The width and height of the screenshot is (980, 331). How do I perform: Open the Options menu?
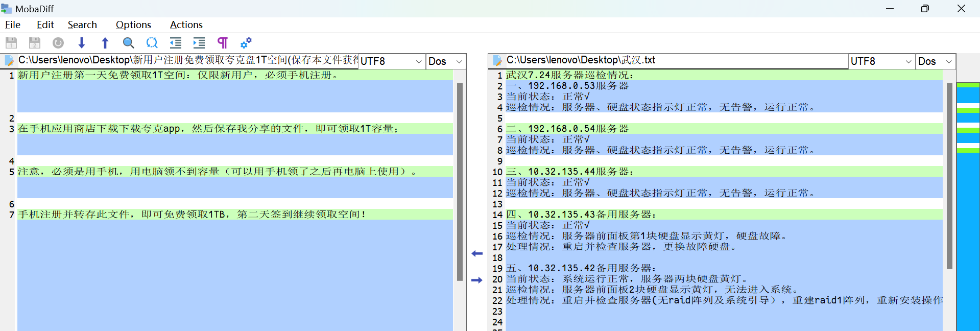[x=133, y=25]
